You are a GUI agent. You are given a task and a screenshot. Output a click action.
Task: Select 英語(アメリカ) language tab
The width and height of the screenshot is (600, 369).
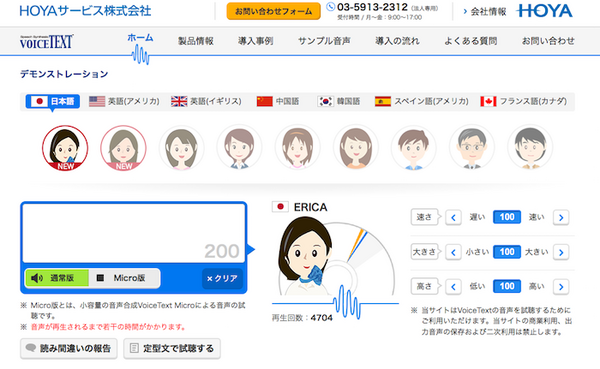coord(124,101)
